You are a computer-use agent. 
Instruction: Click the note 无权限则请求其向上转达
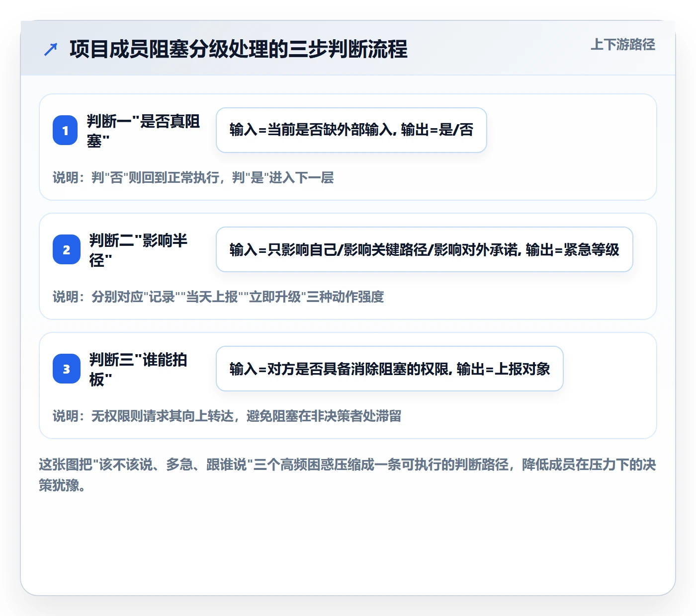coord(227,416)
